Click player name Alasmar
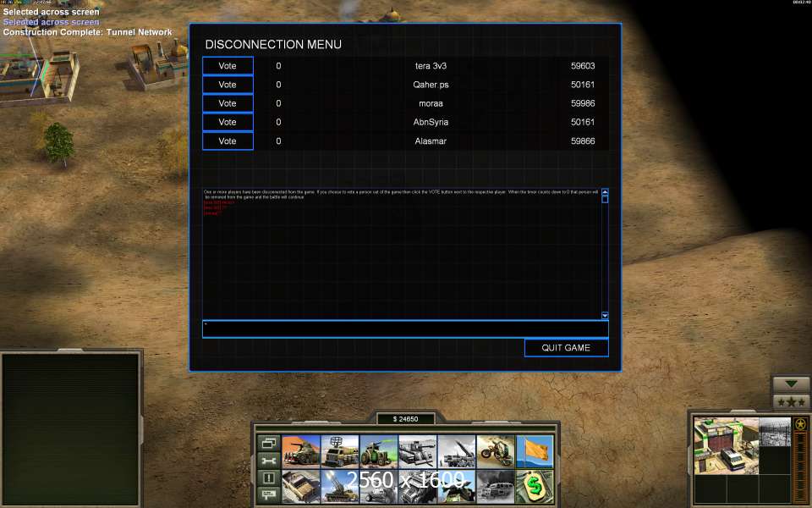This screenshot has height=508, width=812. click(x=431, y=141)
